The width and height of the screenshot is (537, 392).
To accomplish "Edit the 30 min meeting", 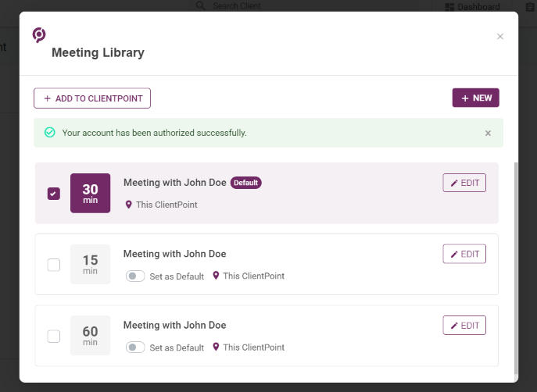I will click(464, 183).
